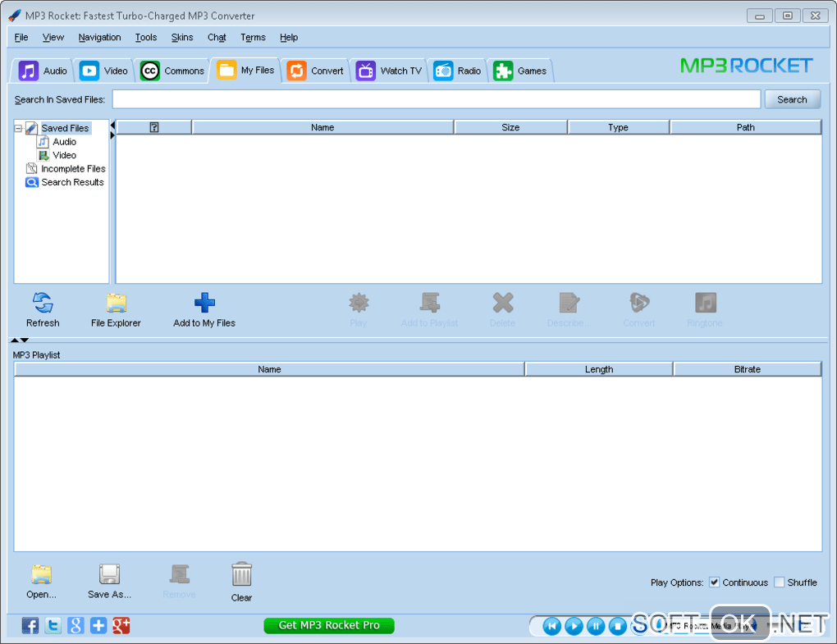Sort files by the Size column
Screen dimensions: 837x644
[510, 127]
